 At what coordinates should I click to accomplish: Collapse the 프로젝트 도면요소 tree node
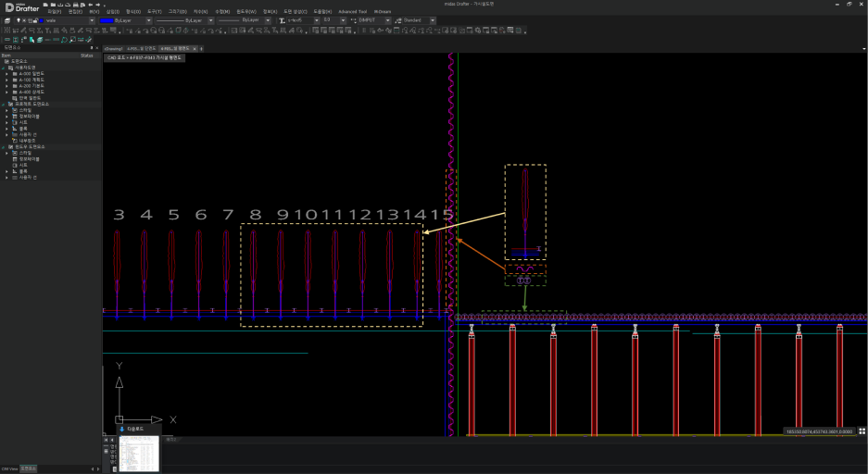click(4, 104)
